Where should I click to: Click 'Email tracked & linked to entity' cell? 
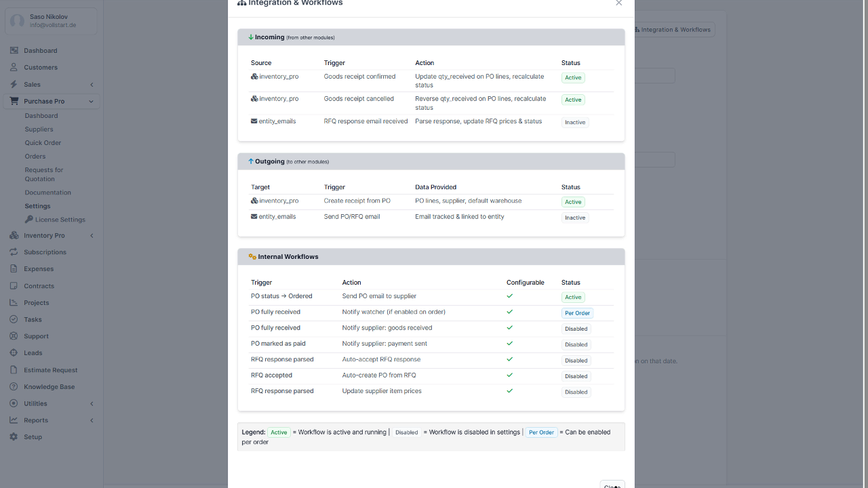click(460, 217)
